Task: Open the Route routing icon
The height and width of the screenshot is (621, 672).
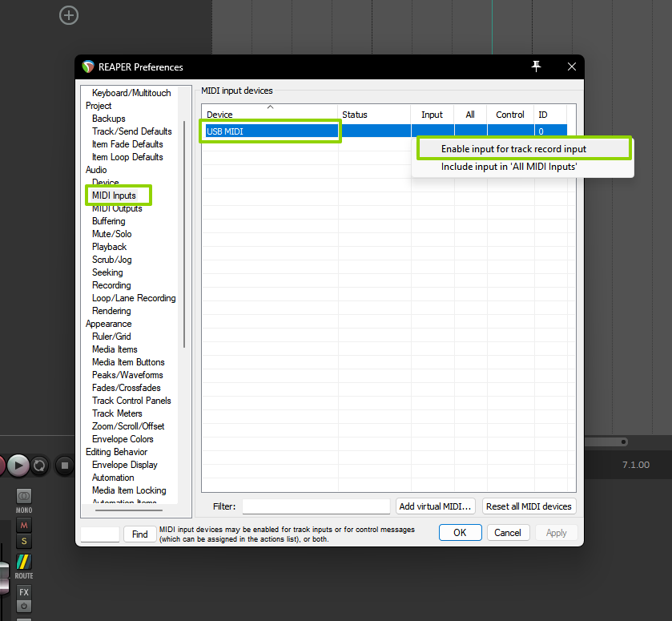Action: (24, 562)
